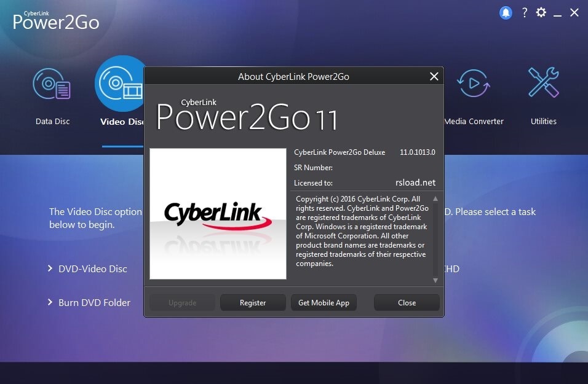
Task: Click the Register button
Action: [253, 303]
